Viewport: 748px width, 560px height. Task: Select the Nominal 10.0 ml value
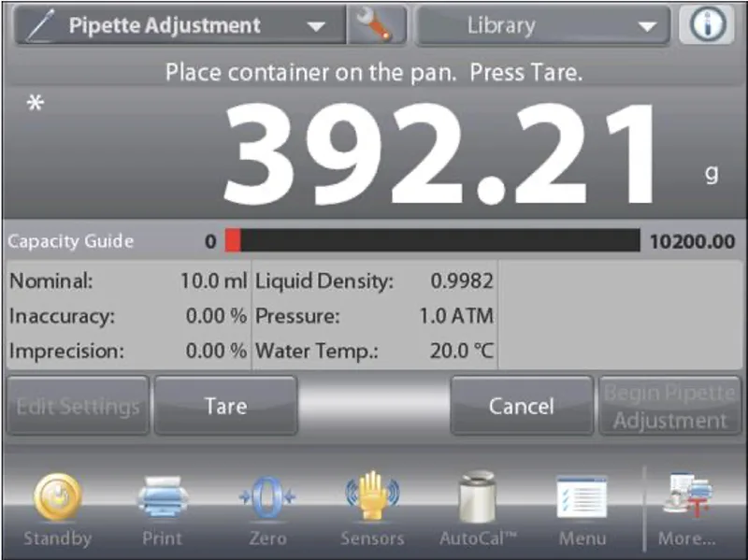212,280
